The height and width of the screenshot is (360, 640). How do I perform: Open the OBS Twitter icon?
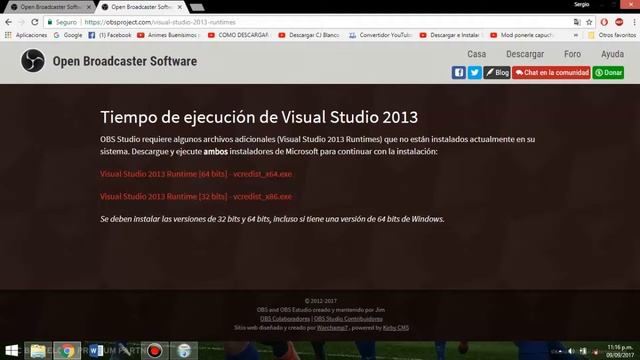click(x=474, y=73)
